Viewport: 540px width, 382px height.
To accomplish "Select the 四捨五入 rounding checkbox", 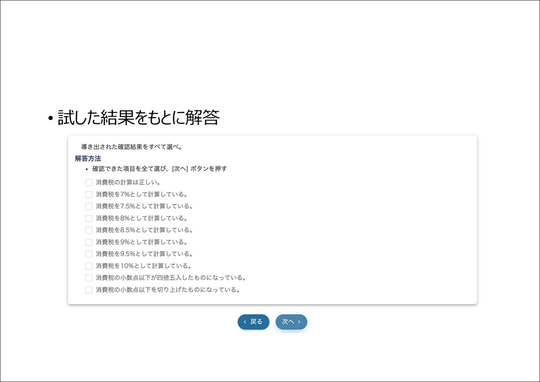I will pos(89,278).
